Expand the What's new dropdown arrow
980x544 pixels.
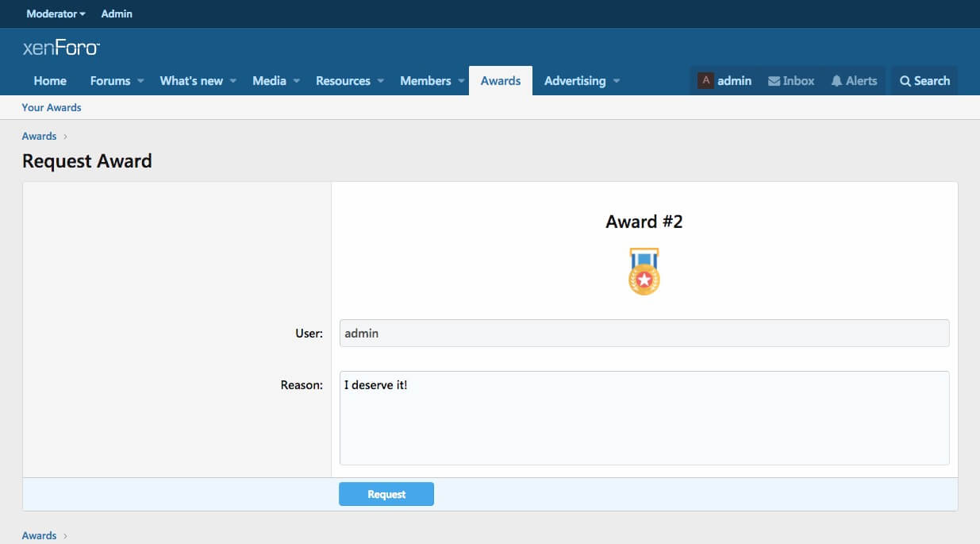pos(233,81)
